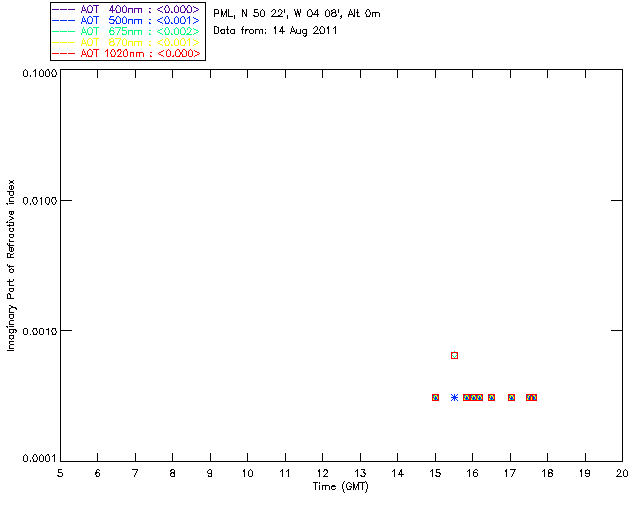Click the AOT 500nm legend entry
The height and width of the screenshot is (512, 640).
click(x=127, y=20)
